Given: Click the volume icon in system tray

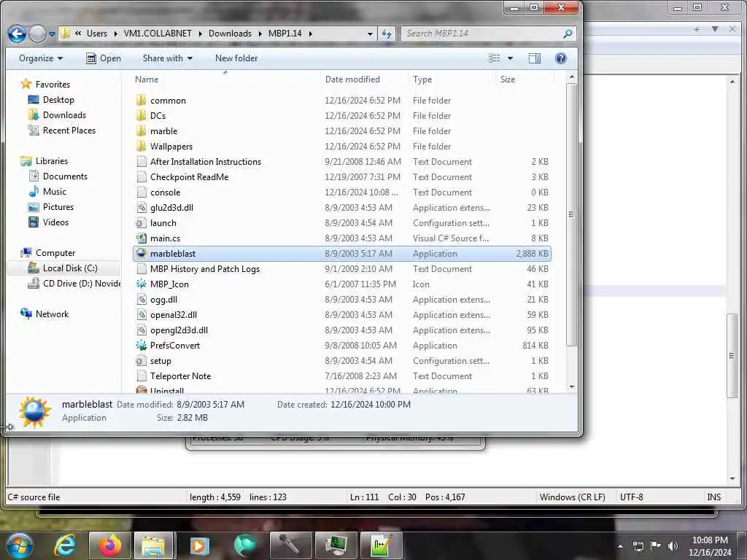Looking at the screenshot, I should point(672,545).
